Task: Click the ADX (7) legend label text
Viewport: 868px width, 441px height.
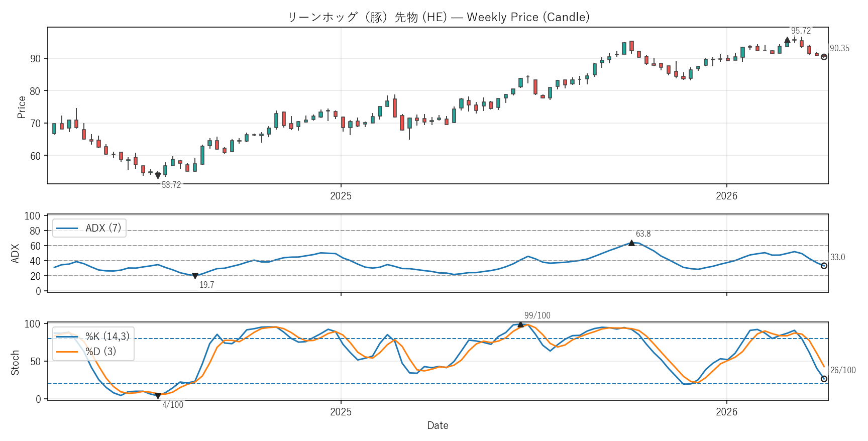Action: [103, 228]
